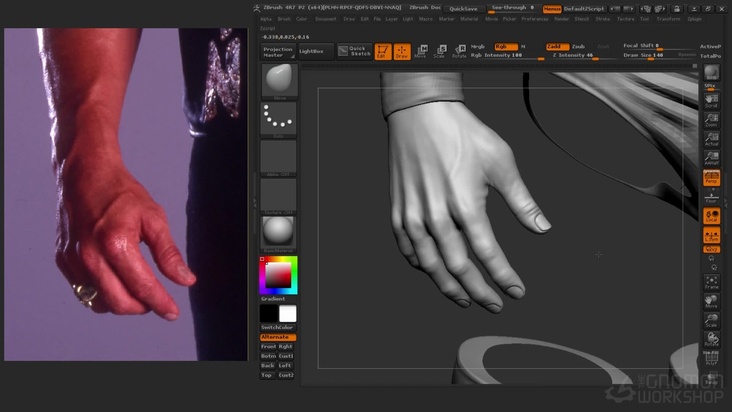This screenshot has height=412, width=732.
Task: Click the DefaultZScript button
Action: 584,9
